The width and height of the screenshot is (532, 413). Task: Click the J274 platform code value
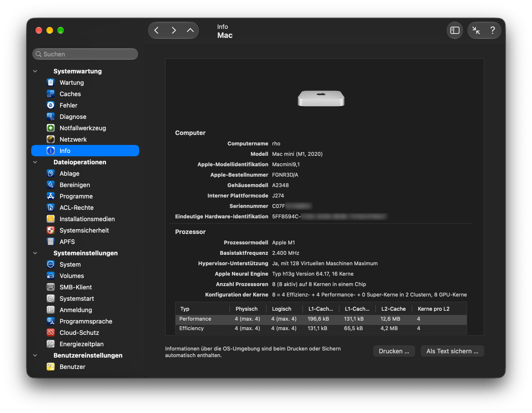tap(278, 196)
